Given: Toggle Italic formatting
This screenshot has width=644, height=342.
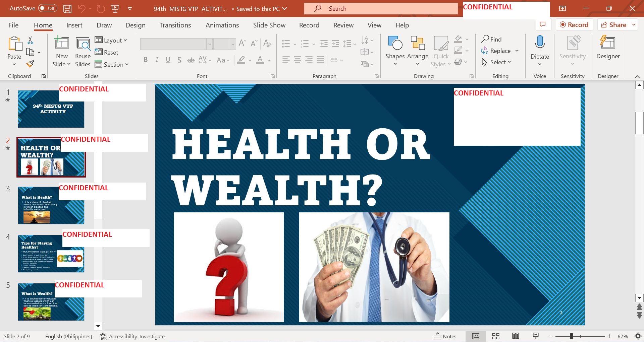Looking at the screenshot, I should pos(157,60).
